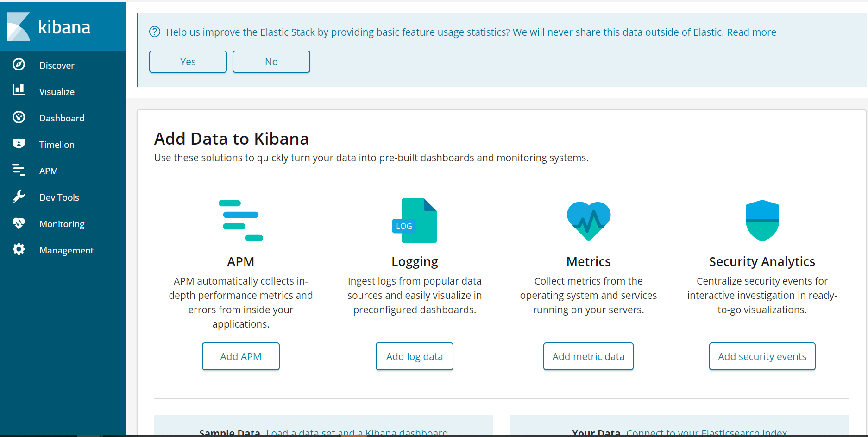This screenshot has height=437, width=868.
Task: Select Monitoring label in sidebar
Action: click(62, 224)
